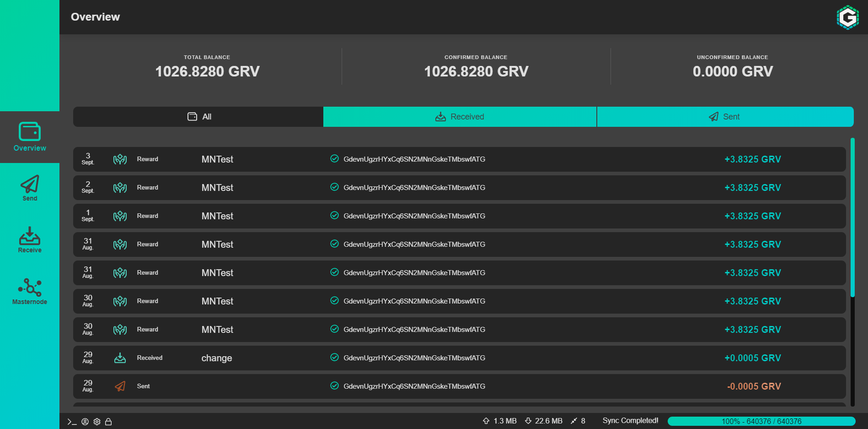
Task: Click the account profile icon in status bar
Action: (x=85, y=422)
